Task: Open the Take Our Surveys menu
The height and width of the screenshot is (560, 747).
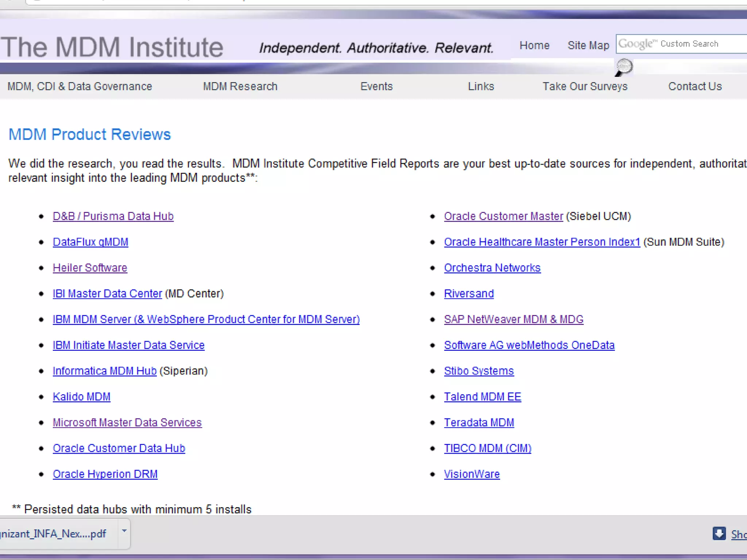Action: [585, 86]
